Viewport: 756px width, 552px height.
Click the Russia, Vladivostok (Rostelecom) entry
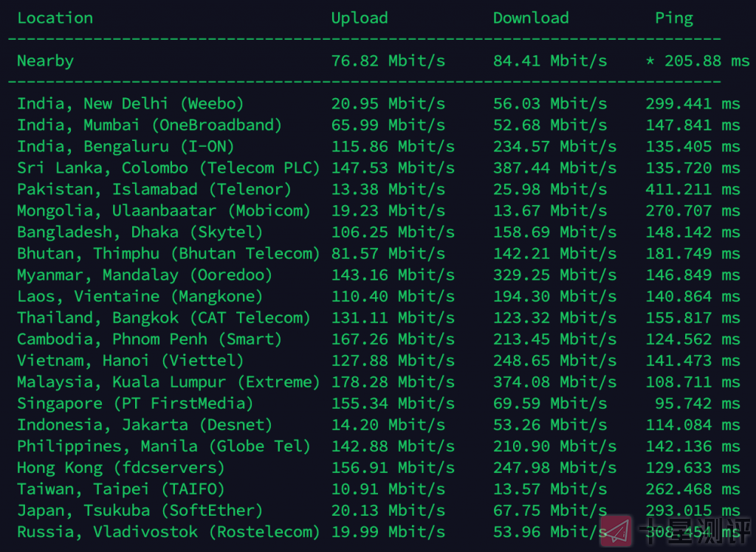168,532
